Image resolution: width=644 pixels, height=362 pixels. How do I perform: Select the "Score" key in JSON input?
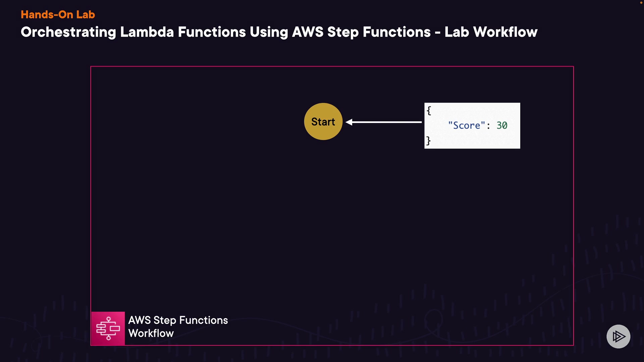pyautogui.click(x=467, y=125)
